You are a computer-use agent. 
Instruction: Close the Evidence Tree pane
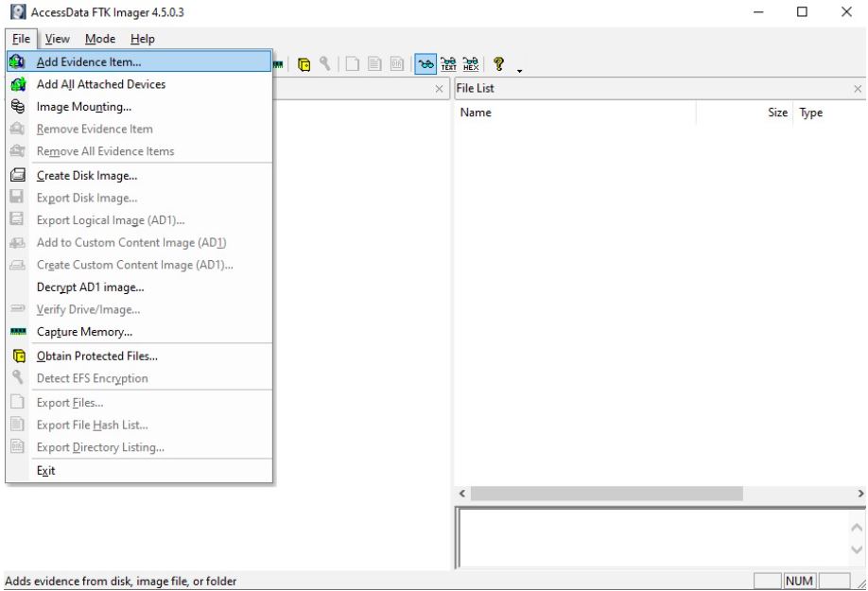[x=439, y=89]
